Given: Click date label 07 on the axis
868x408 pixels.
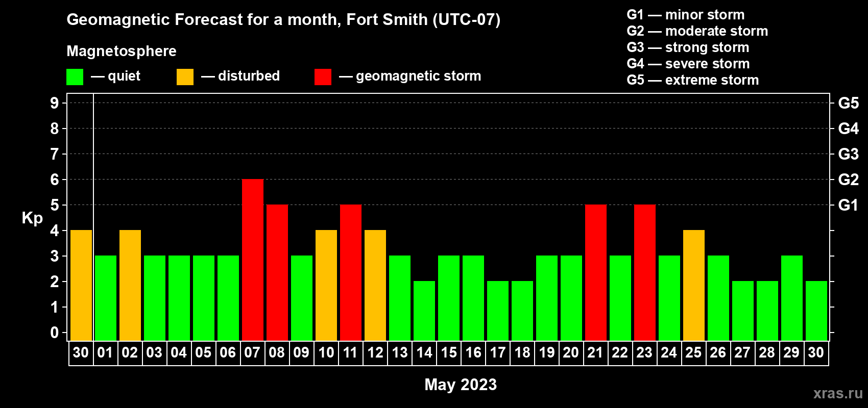Looking at the screenshot, I should point(252,353).
